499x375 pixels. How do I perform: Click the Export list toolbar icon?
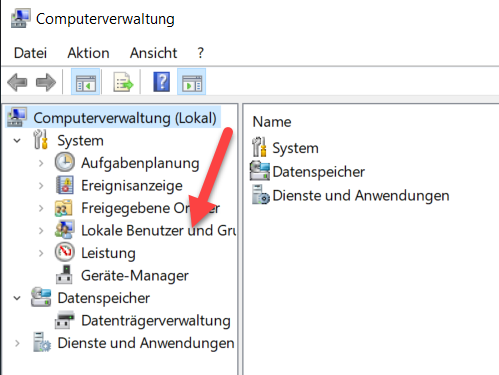(123, 82)
